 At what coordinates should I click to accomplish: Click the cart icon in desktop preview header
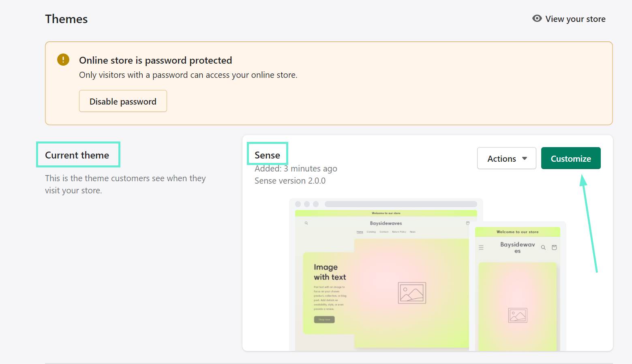(467, 223)
